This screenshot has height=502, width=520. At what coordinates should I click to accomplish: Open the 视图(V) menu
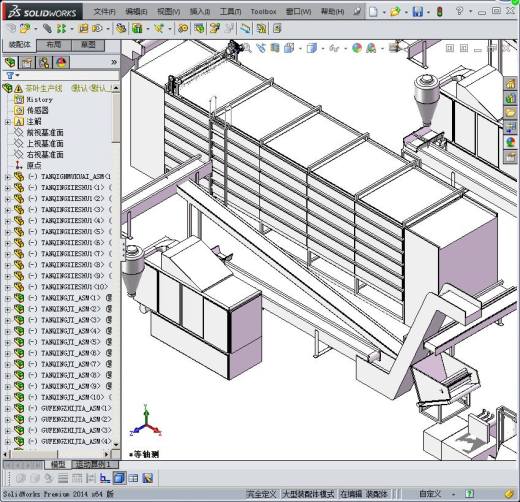(168, 12)
